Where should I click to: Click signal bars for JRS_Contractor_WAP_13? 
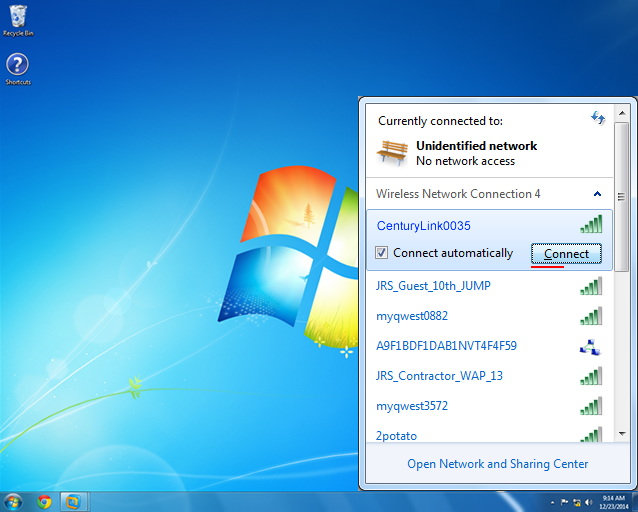(591, 376)
